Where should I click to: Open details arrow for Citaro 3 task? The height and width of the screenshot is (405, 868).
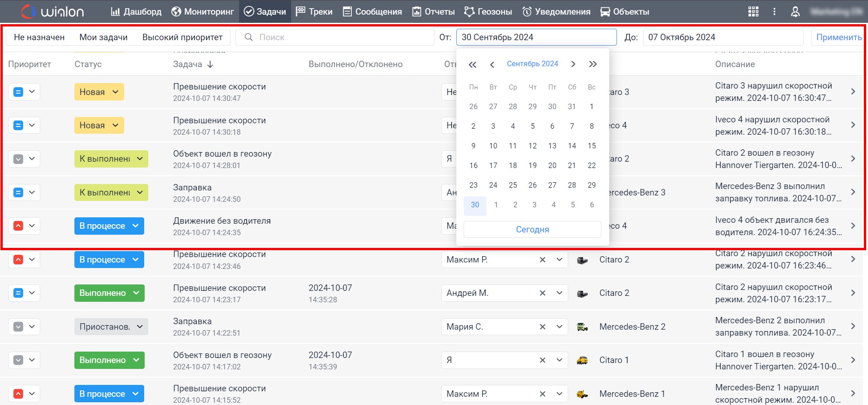coord(853,91)
